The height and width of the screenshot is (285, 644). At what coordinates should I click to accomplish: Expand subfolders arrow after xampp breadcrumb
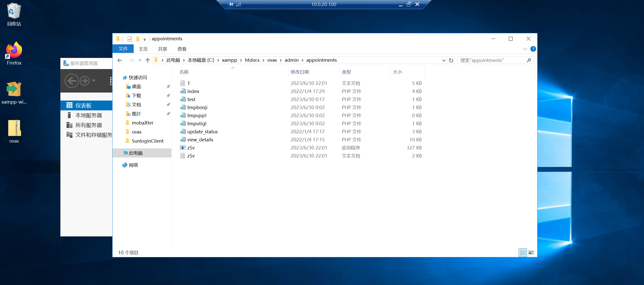click(x=241, y=60)
